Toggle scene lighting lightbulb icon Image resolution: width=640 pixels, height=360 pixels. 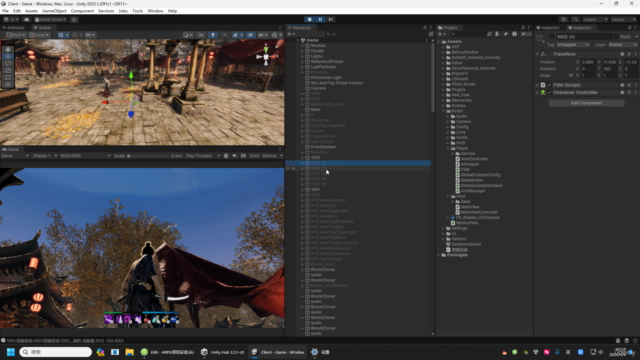pos(213,35)
